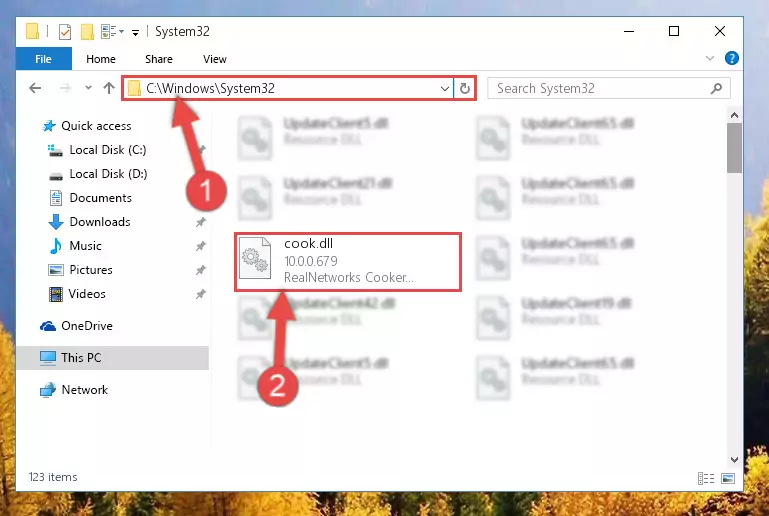
Task: Minimize the System32 window
Action: click(x=629, y=31)
